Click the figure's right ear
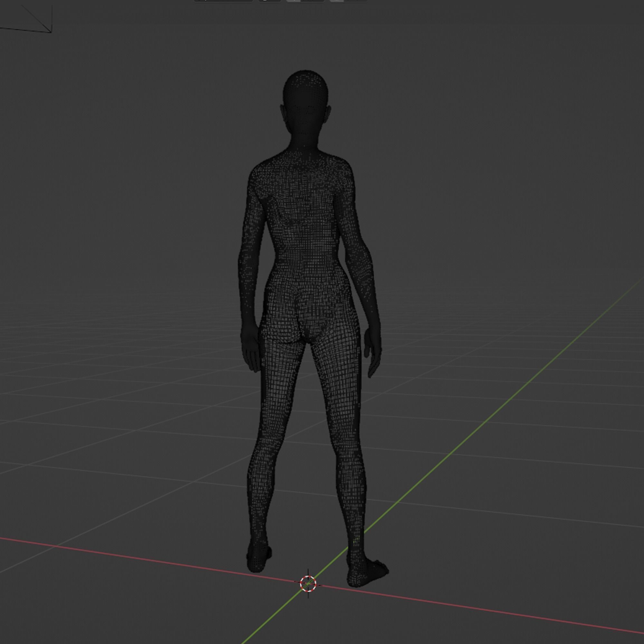This screenshot has width=644, height=644. (329, 113)
